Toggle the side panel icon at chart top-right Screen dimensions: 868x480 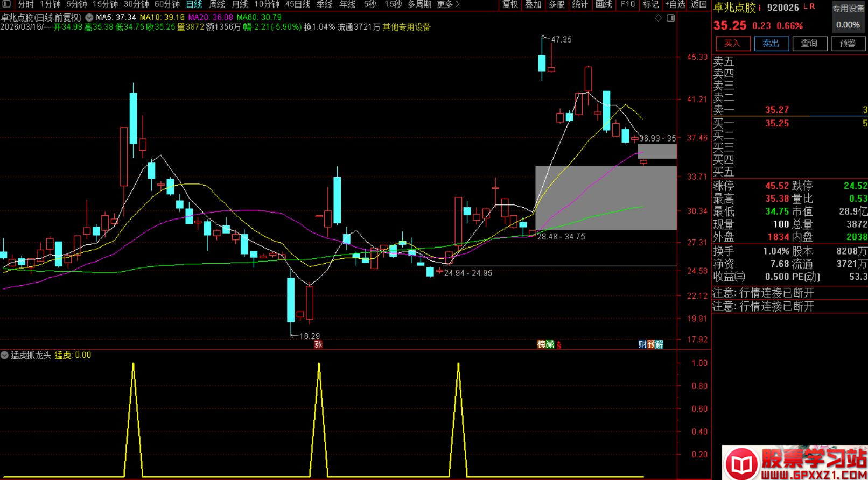670,18
